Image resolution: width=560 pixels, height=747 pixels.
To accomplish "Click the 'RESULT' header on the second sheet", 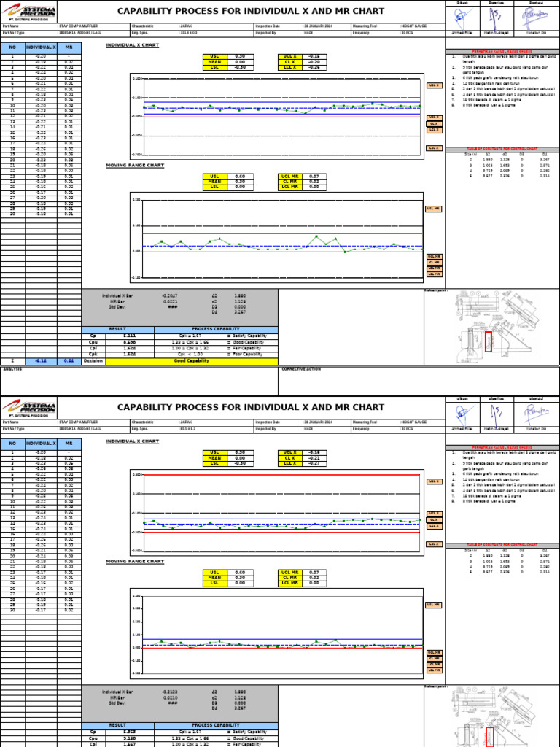I will tap(117, 725).
